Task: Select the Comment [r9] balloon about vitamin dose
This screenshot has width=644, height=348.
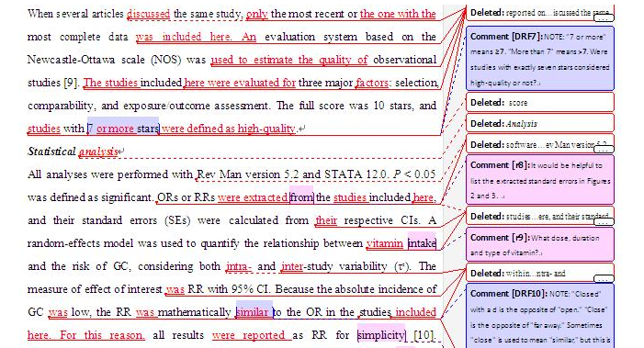Action: point(540,244)
